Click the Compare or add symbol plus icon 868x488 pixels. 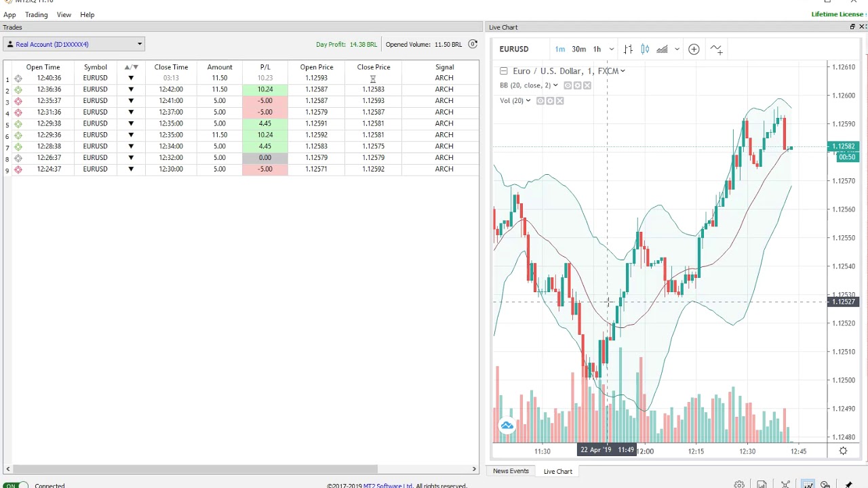coord(694,49)
